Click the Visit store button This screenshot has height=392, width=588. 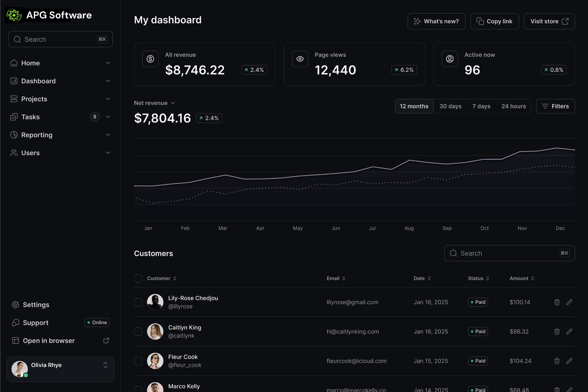[549, 21]
